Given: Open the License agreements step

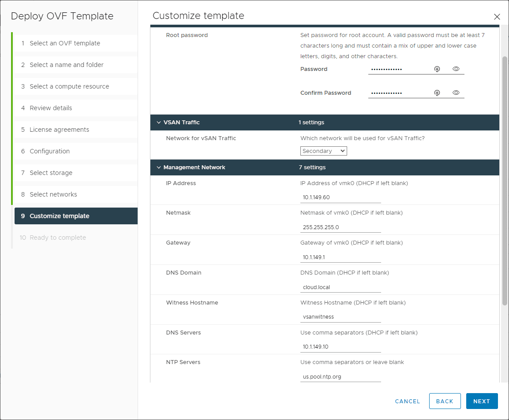Looking at the screenshot, I should [59, 130].
